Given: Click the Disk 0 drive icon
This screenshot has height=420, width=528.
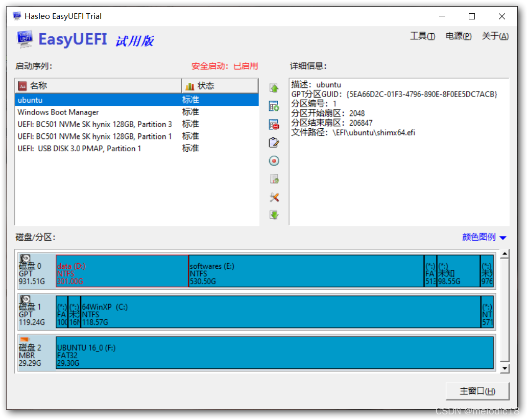Looking at the screenshot, I should [25, 259].
